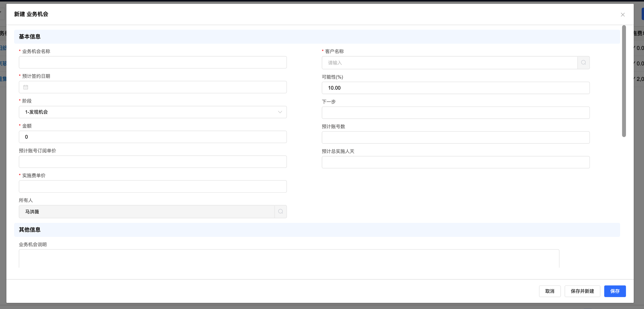Close the 新建 业务机会 dialog
This screenshot has width=644, height=309.
pos(622,15)
